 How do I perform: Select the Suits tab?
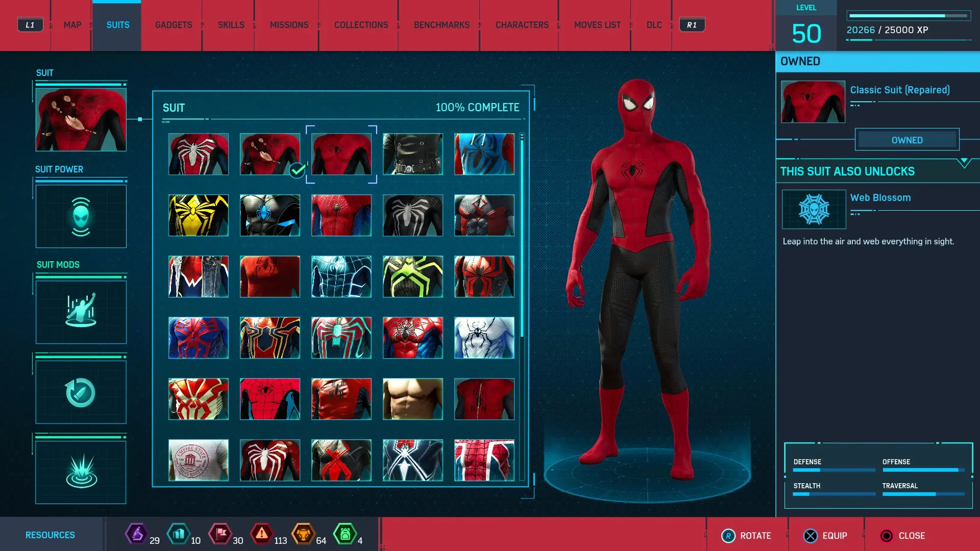pyautogui.click(x=117, y=25)
